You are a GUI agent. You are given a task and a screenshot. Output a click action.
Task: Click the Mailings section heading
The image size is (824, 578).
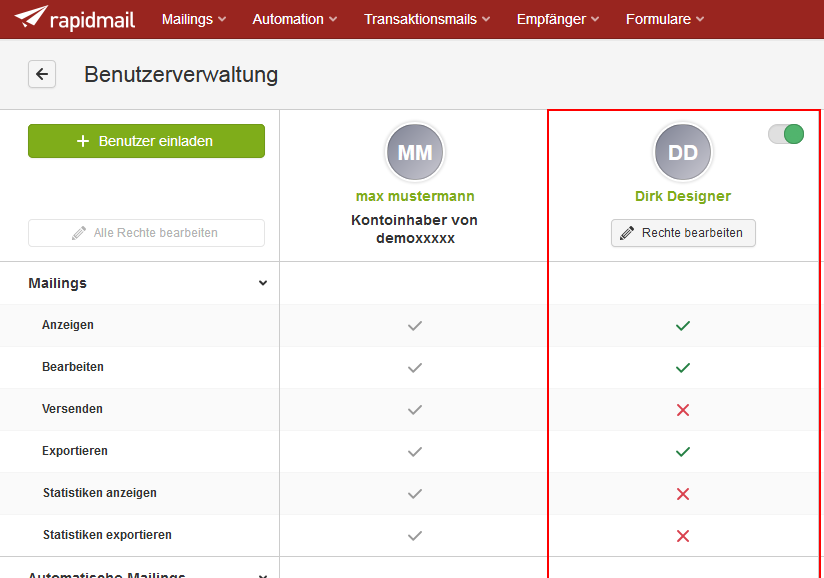click(x=57, y=283)
